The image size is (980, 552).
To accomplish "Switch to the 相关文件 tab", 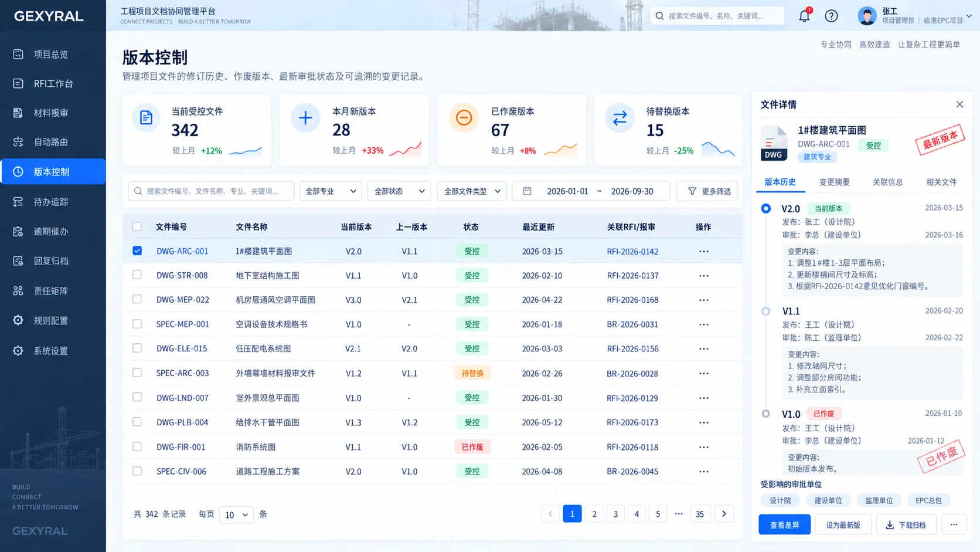I will point(941,182).
